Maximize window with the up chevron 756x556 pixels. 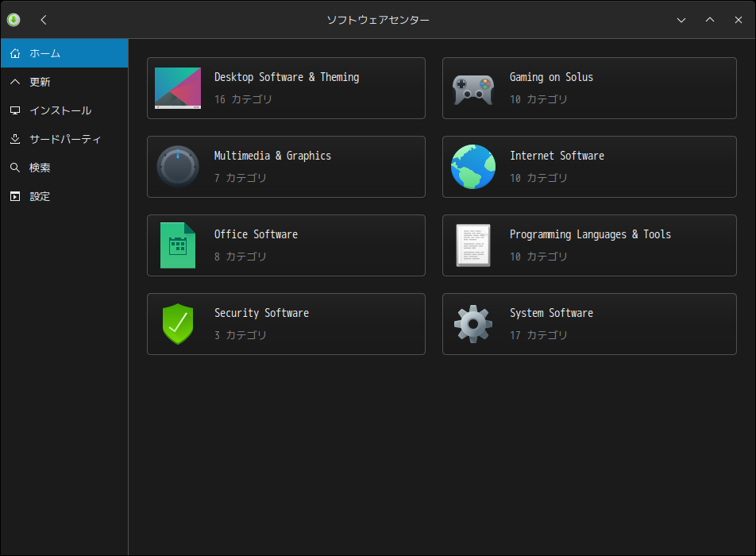click(x=710, y=20)
